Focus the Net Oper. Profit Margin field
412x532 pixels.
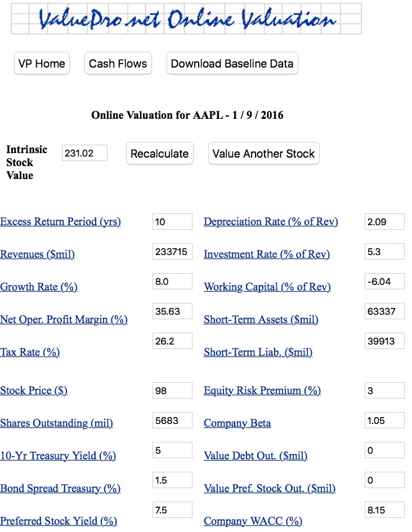(x=172, y=311)
